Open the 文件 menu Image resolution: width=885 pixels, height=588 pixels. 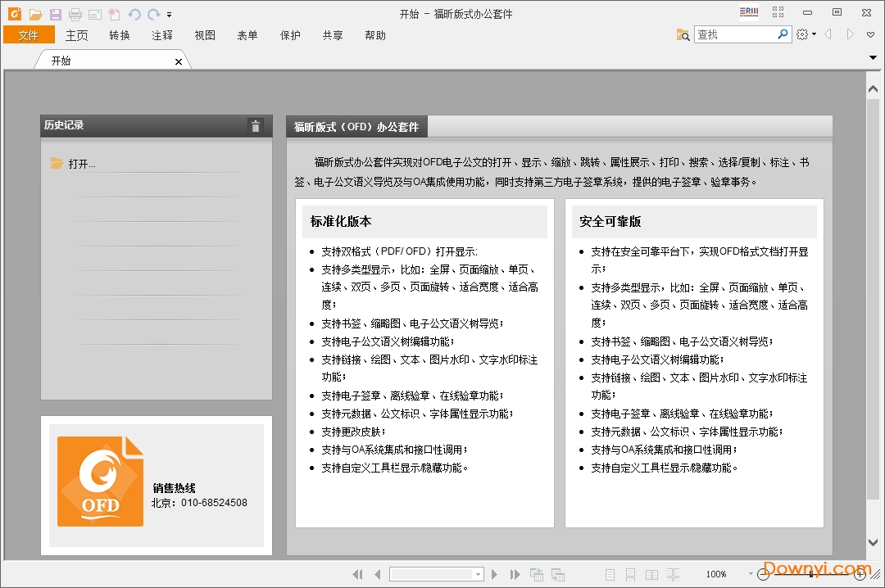[29, 35]
